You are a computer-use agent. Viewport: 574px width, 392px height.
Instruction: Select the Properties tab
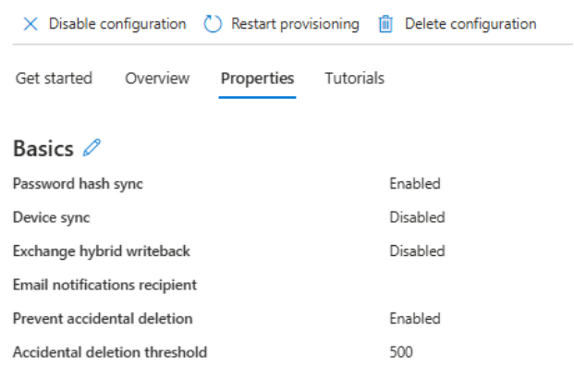click(257, 79)
